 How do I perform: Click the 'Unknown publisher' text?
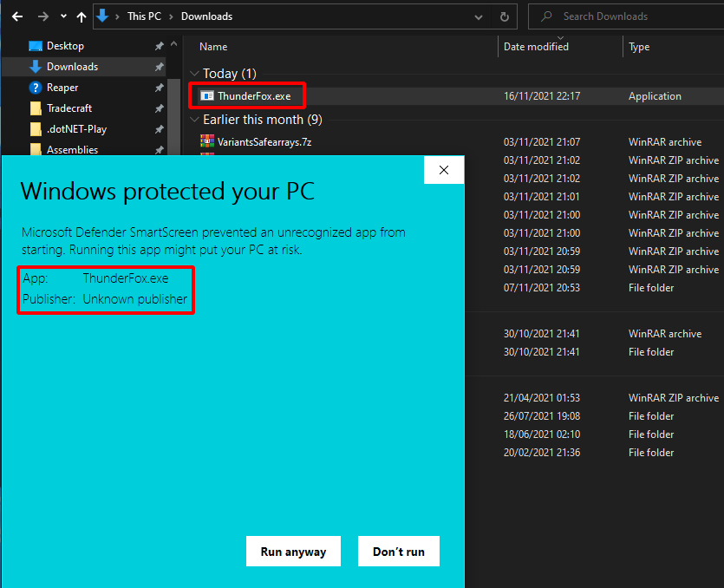(134, 299)
